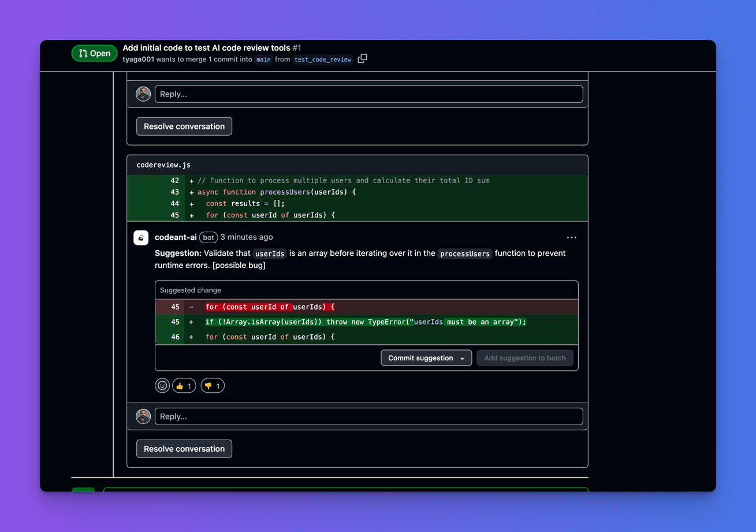Click Add suggestion to batch button
This screenshot has height=532, width=756.
(x=525, y=358)
